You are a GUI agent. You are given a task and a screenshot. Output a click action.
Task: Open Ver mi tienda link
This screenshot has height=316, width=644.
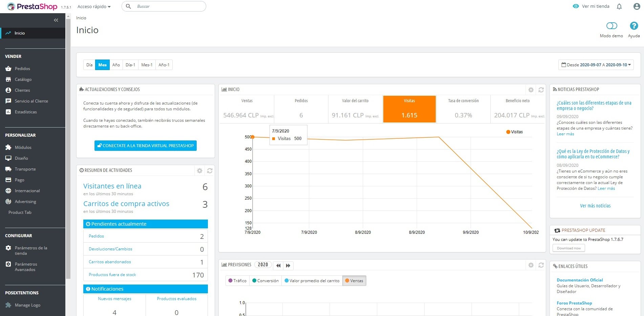click(591, 6)
